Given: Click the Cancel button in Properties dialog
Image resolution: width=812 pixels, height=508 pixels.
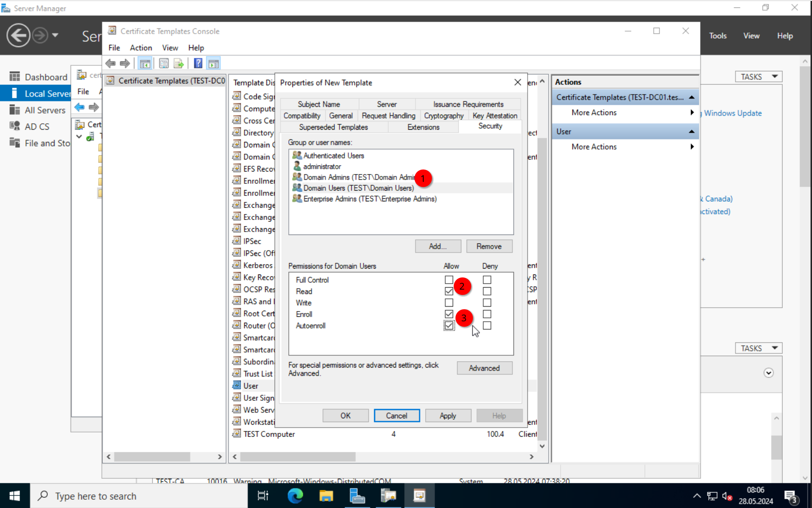Looking at the screenshot, I should pos(397,416).
